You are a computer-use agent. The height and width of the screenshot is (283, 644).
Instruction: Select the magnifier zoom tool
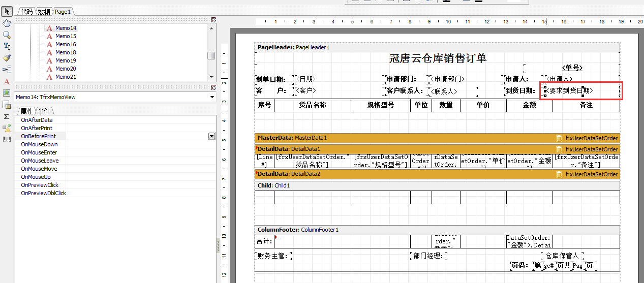click(7, 35)
